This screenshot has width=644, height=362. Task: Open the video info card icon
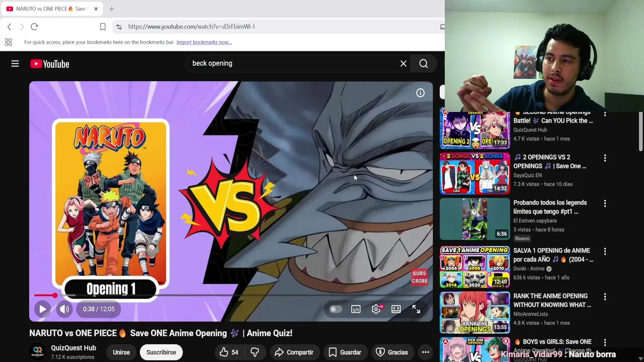point(420,93)
